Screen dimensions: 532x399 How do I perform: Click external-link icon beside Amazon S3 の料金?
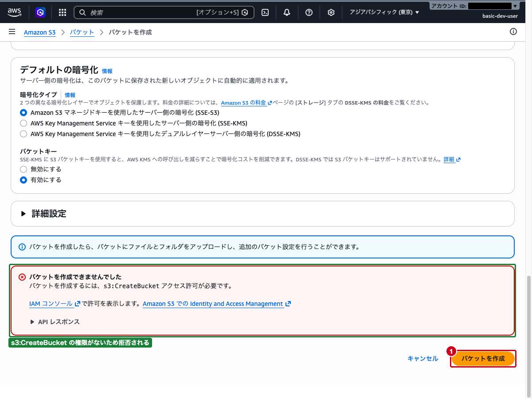click(270, 103)
